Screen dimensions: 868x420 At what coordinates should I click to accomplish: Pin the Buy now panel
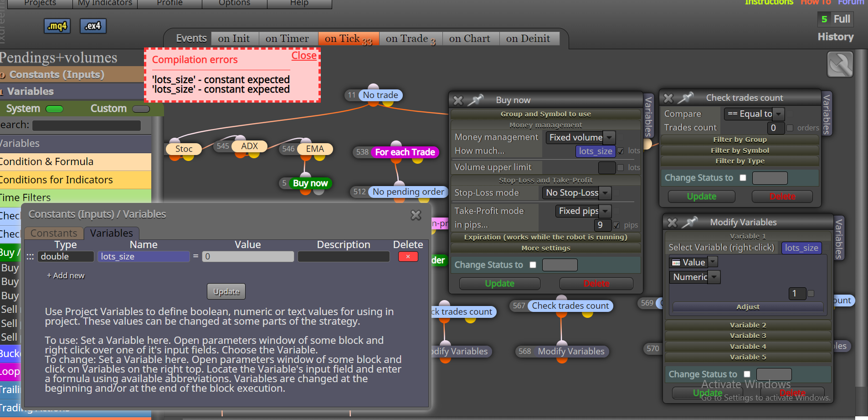click(x=476, y=100)
